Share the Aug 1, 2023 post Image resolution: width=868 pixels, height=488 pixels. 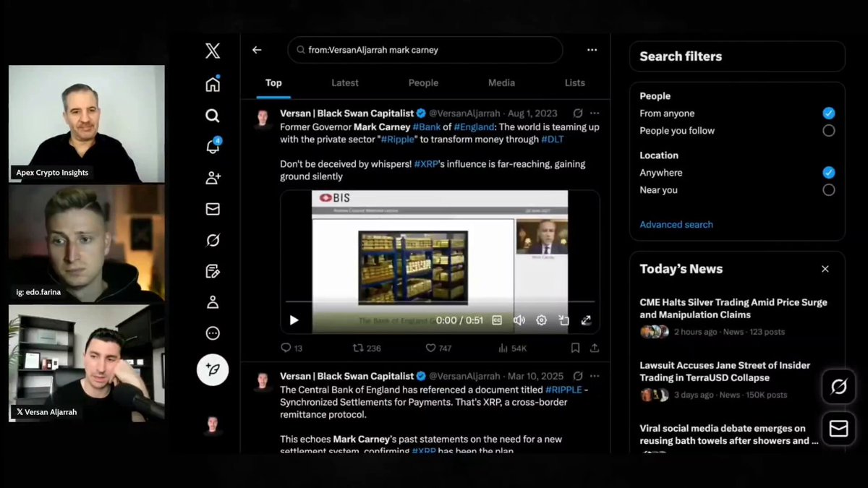coord(595,348)
